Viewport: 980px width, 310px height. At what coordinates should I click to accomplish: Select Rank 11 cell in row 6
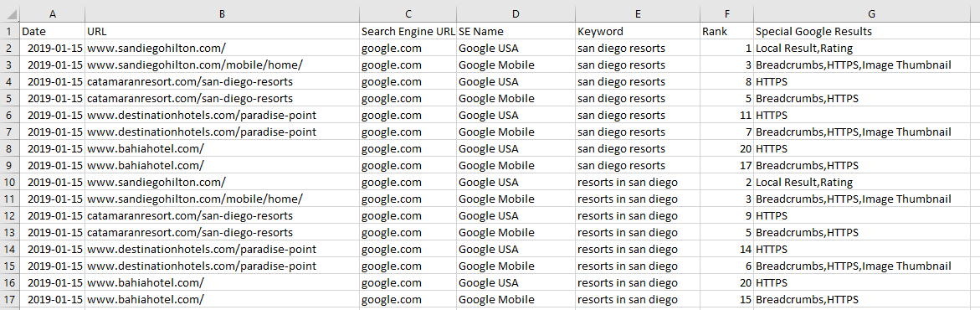727,115
